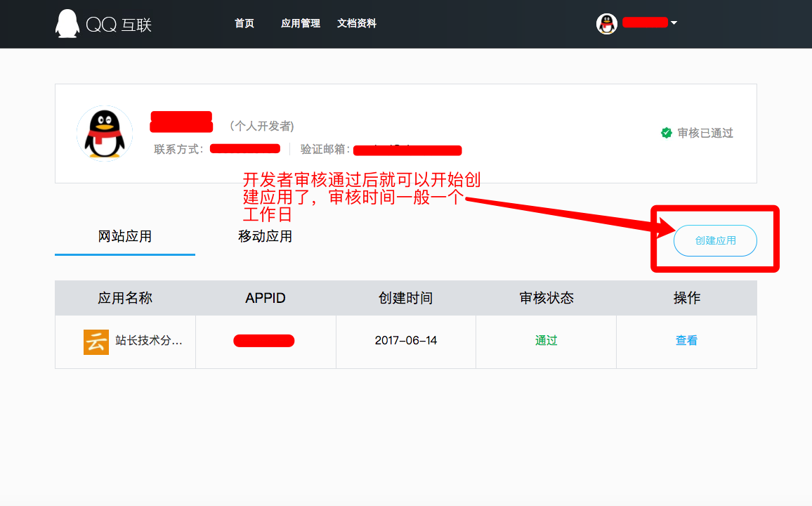The height and width of the screenshot is (506, 812).
Task: Click the 应用名称 column header
Action: [x=125, y=298]
